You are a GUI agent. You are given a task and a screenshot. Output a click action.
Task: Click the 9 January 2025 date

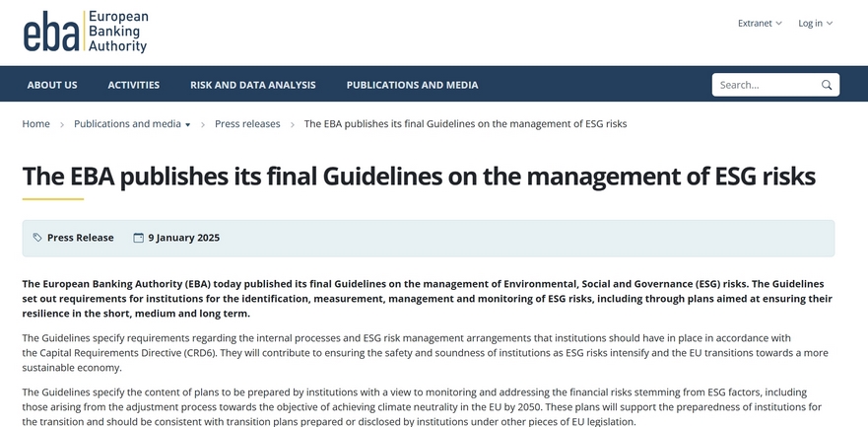point(184,238)
